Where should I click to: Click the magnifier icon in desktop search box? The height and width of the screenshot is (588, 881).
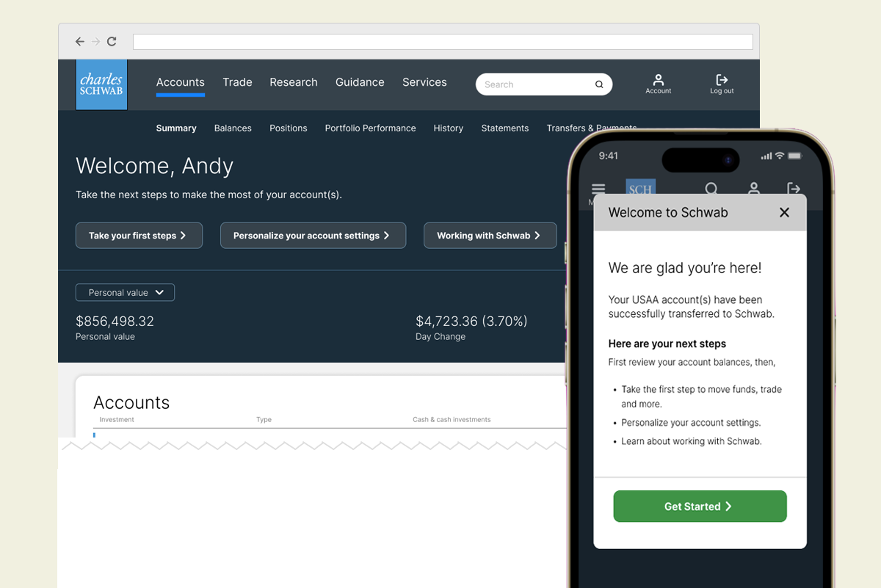(599, 84)
